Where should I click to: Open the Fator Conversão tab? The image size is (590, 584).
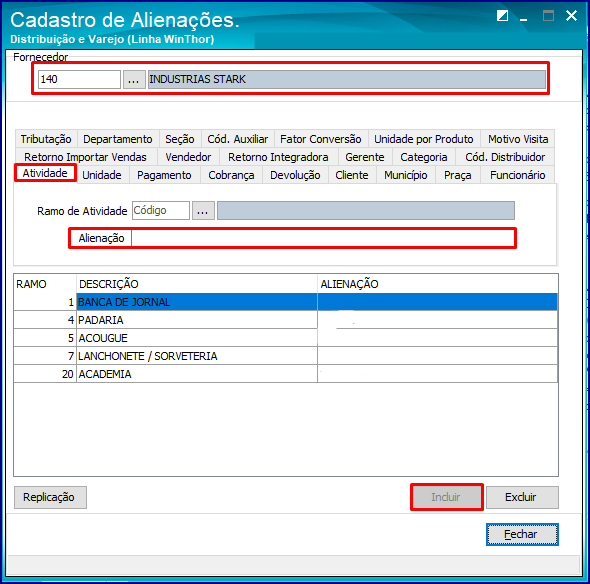[x=321, y=139]
